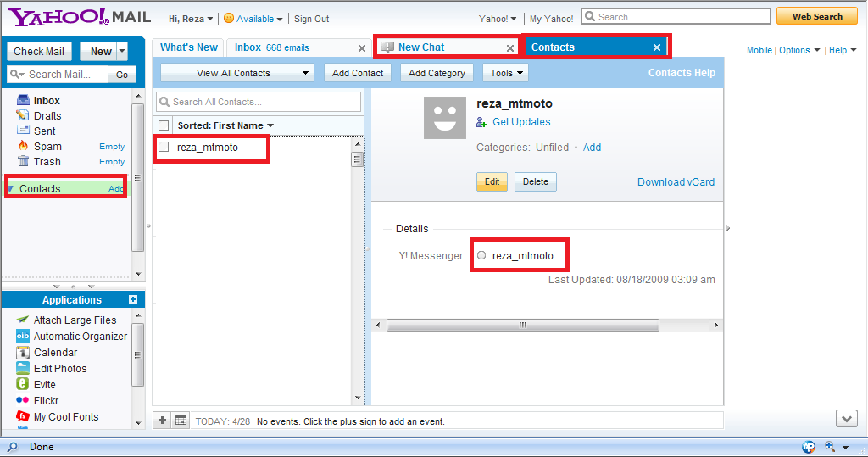Screen dimensions: 868x457
Task: Click the Add Contact button
Action: coord(358,73)
